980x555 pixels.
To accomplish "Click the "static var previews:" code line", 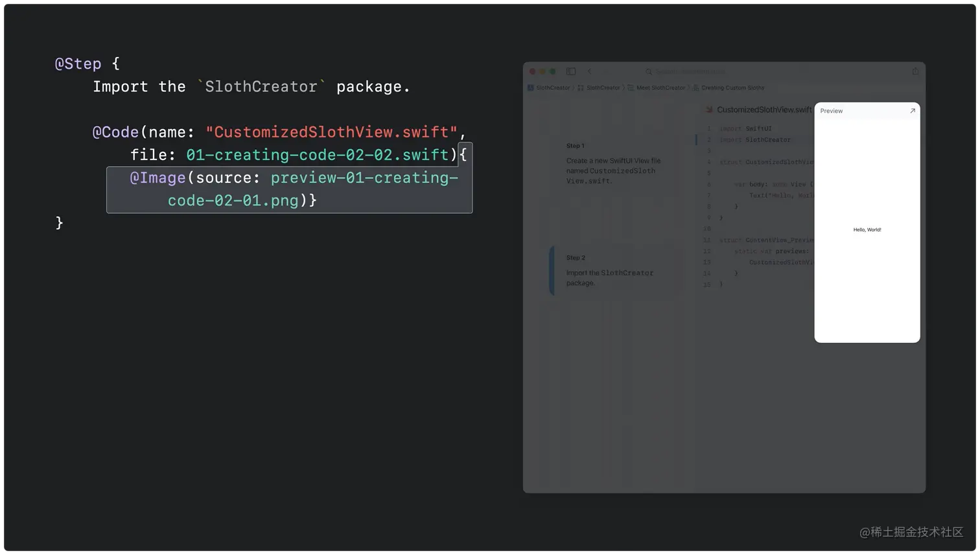I will [x=771, y=251].
